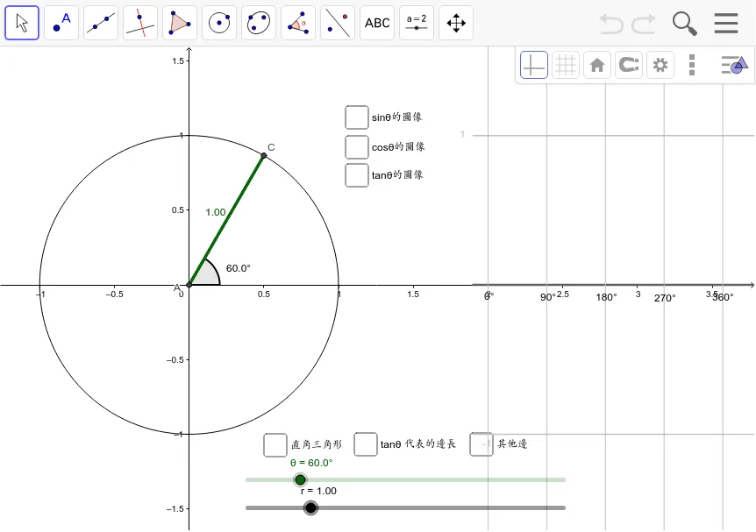The height and width of the screenshot is (532, 756).
Task: Click point C on the circle
Action: pyautogui.click(x=264, y=156)
